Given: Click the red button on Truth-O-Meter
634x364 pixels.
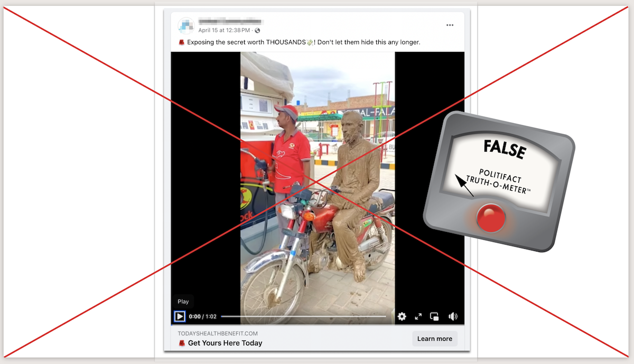Looking at the screenshot, I should (x=491, y=218).
